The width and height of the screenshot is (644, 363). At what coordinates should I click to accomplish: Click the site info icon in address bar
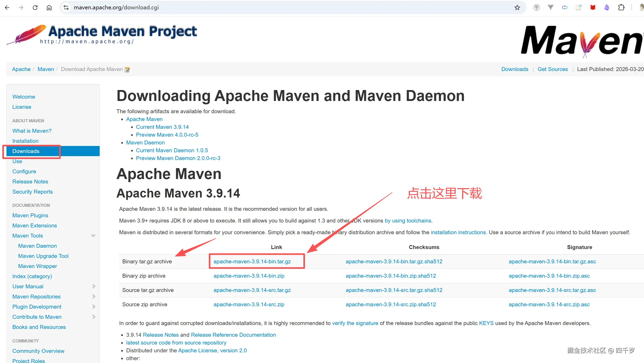click(x=66, y=8)
